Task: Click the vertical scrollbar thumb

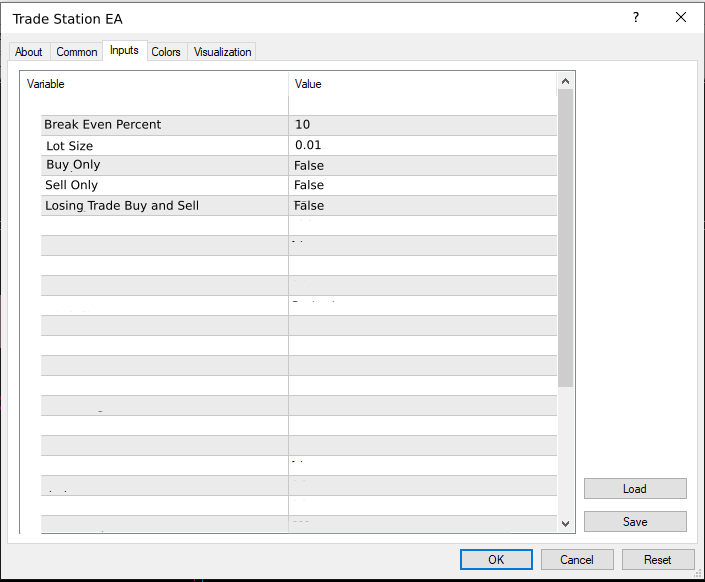Action: (566, 238)
